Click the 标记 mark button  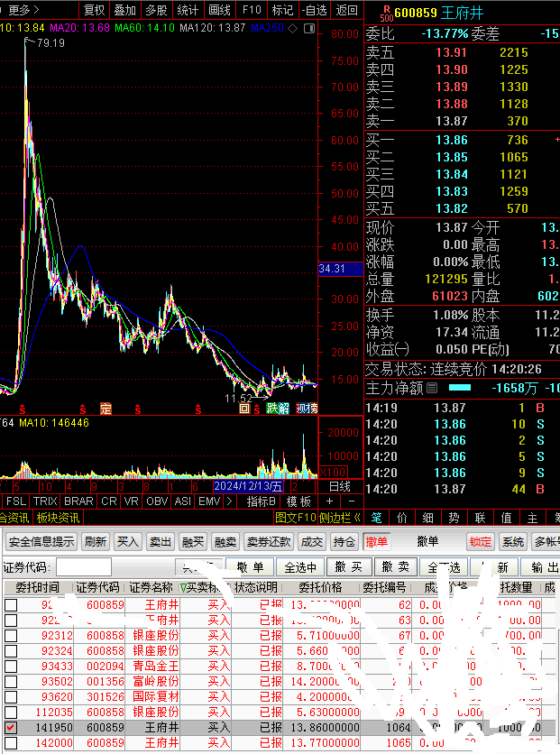[282, 10]
